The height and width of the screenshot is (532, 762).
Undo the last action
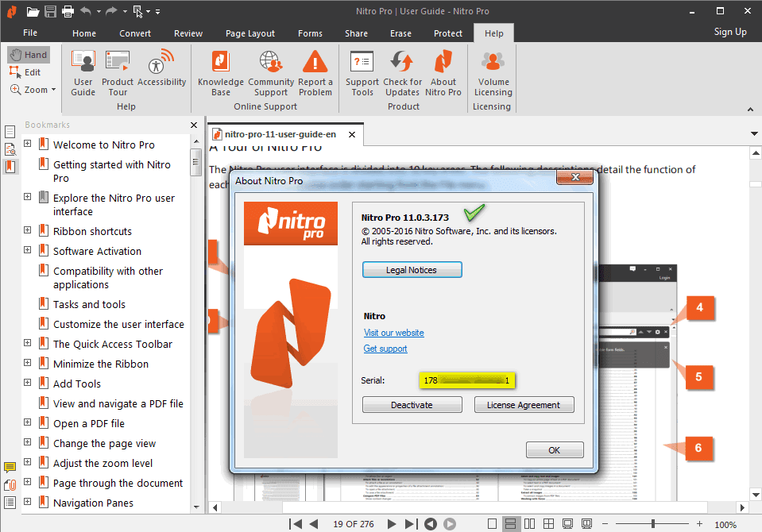pyautogui.click(x=86, y=10)
